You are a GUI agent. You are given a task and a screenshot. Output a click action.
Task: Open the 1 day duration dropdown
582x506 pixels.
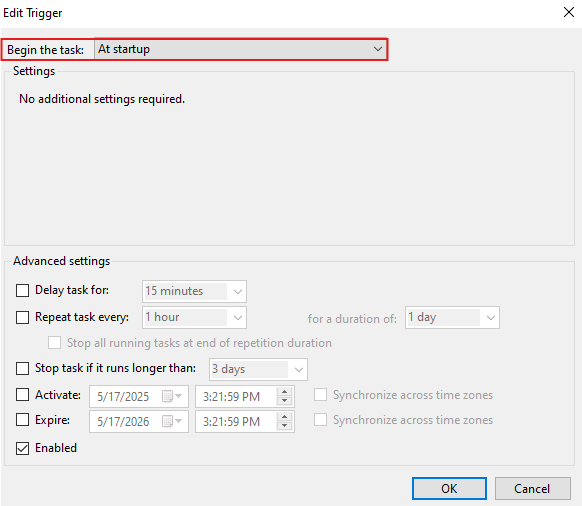(452, 317)
